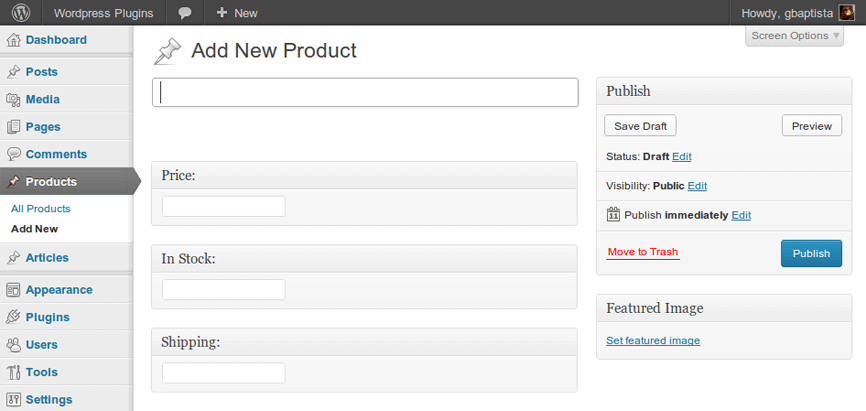Edit the post Visibility setting
This screenshot has width=866, height=411.
697,186
